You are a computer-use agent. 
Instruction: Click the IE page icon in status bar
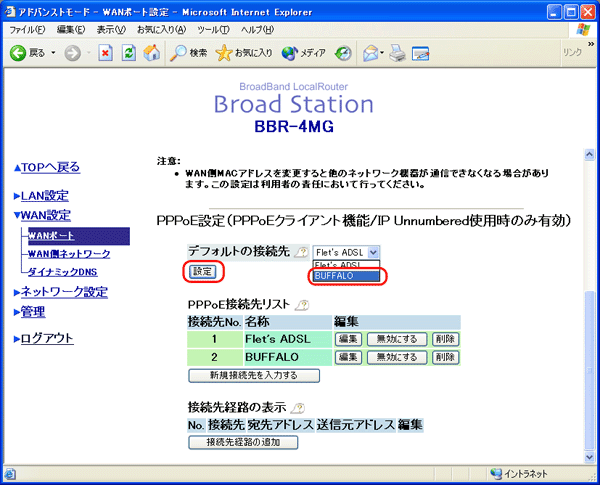click(10, 474)
